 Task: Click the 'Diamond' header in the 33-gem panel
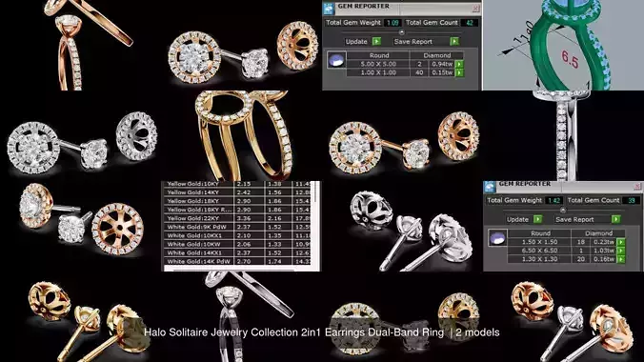point(599,233)
